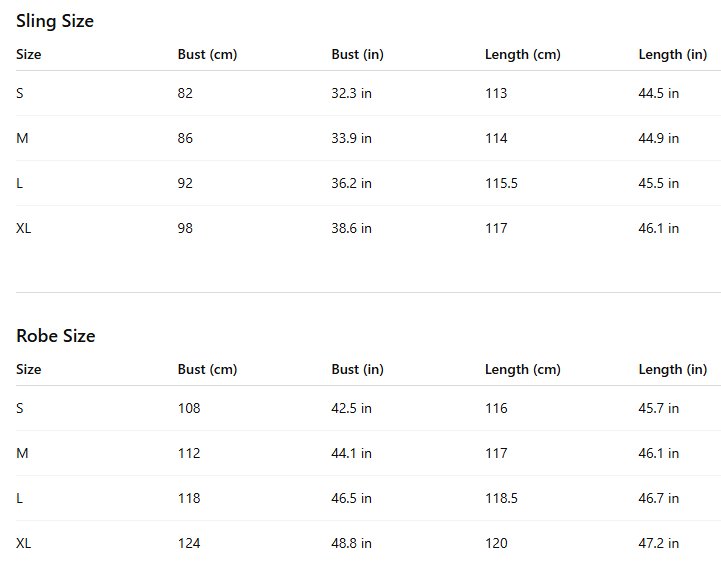
Task: Click the 118.5 length cell in Robe table
Action: coord(501,498)
